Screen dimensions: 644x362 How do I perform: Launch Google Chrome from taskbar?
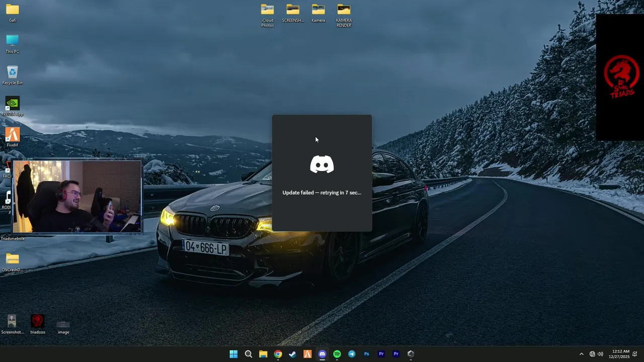(278, 354)
